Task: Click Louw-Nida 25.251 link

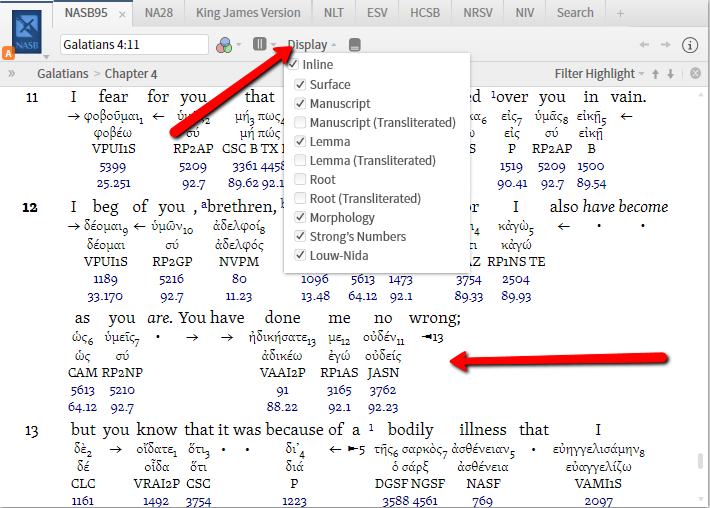Action: (113, 183)
